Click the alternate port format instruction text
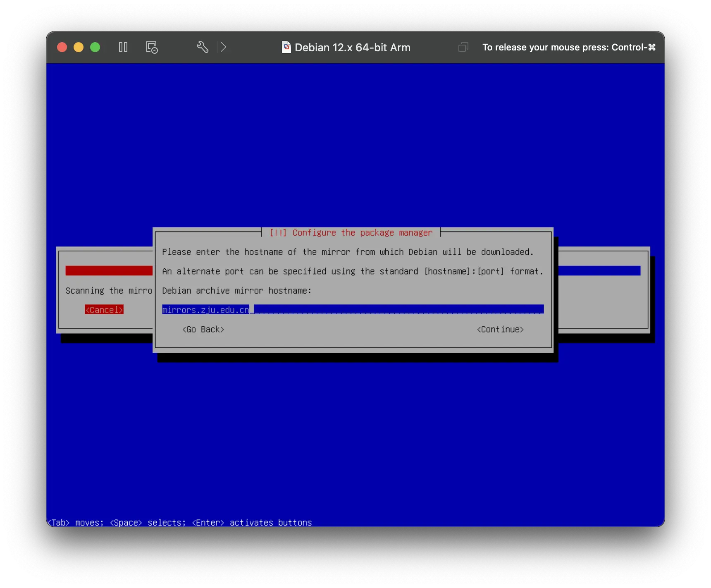The image size is (711, 588). pos(353,271)
